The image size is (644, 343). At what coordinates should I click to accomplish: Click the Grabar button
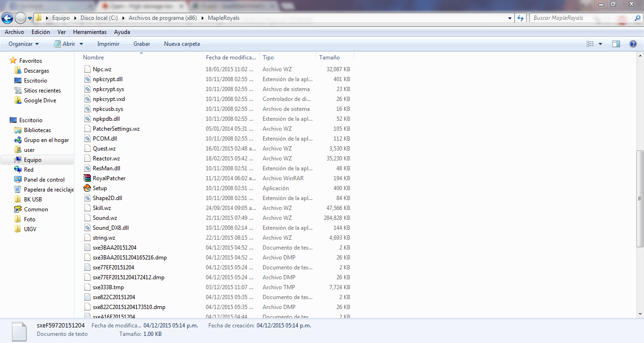[x=141, y=44]
